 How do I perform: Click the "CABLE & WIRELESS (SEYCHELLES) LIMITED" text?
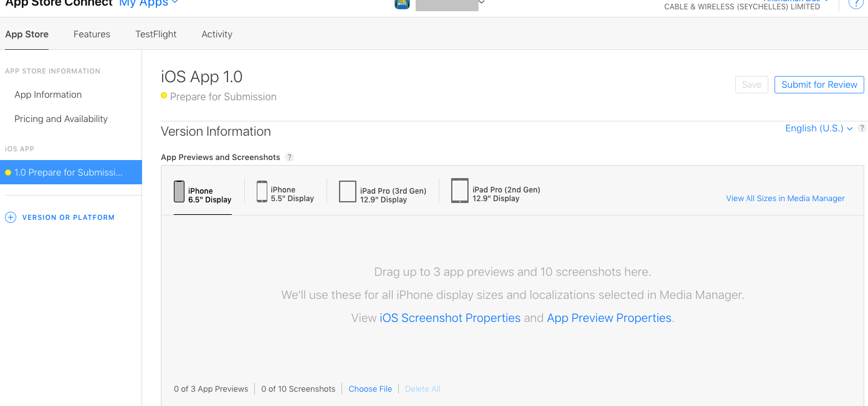tap(742, 7)
